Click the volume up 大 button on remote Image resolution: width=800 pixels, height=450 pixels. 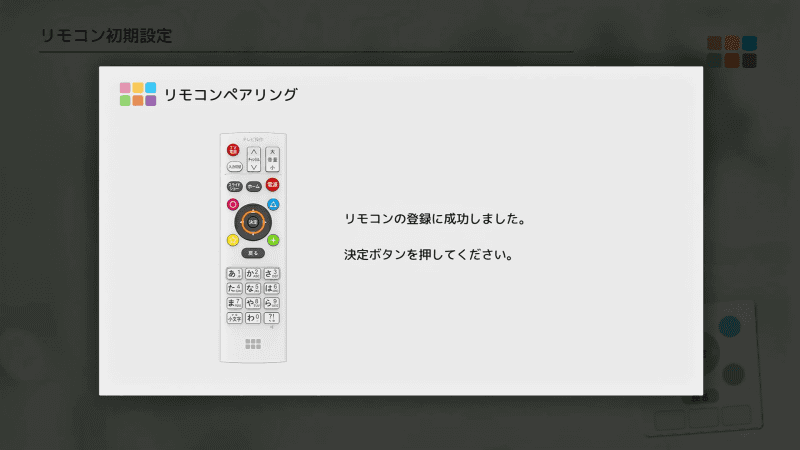coord(272,152)
